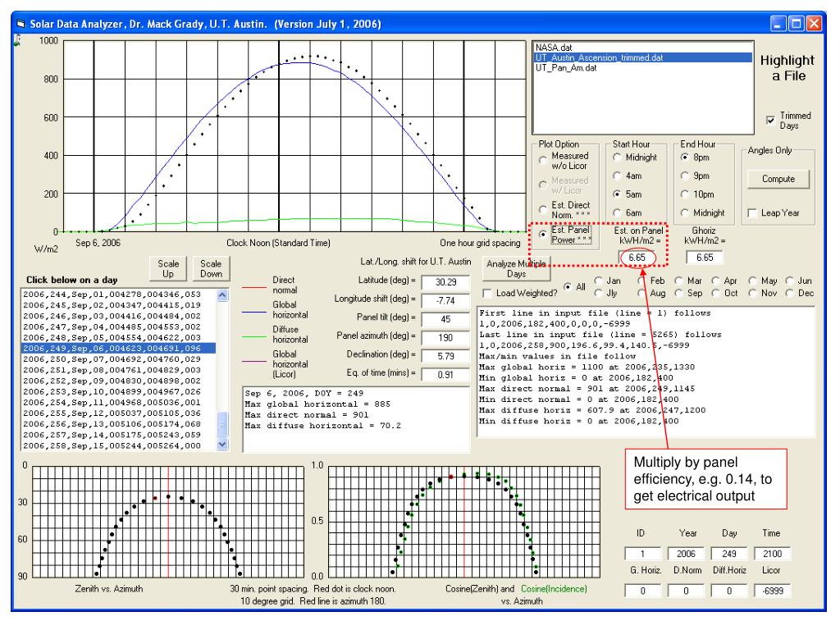
Task: Click the G. Horiz. value field
Action: 642,591
